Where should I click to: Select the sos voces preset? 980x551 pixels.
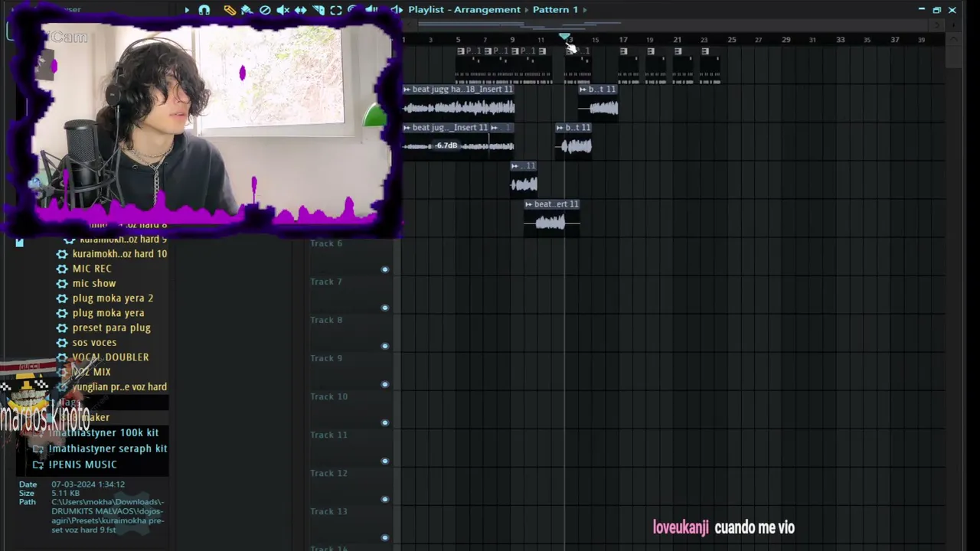click(x=94, y=343)
